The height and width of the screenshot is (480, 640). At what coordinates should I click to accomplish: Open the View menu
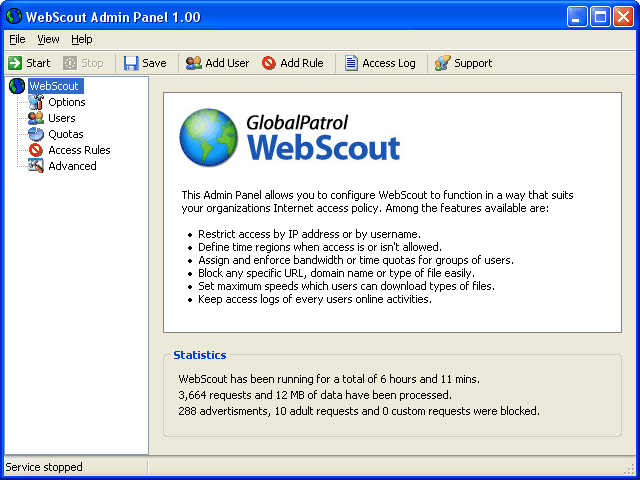[x=48, y=40]
